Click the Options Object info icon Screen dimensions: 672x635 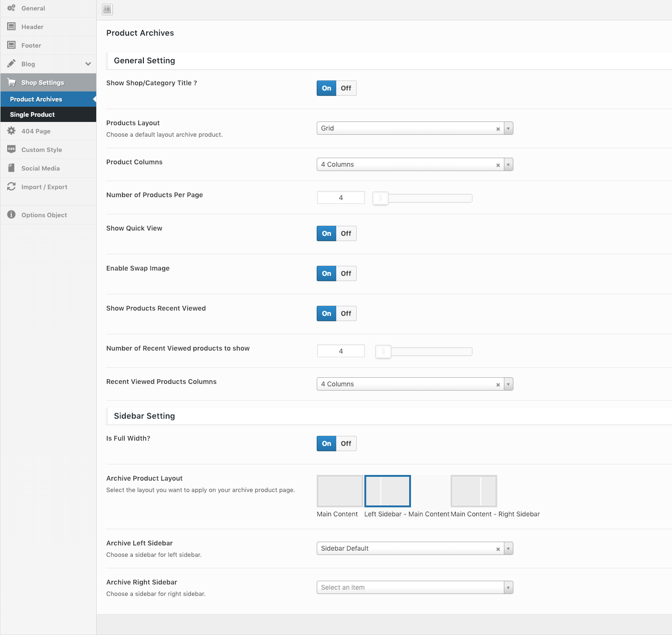tap(11, 215)
